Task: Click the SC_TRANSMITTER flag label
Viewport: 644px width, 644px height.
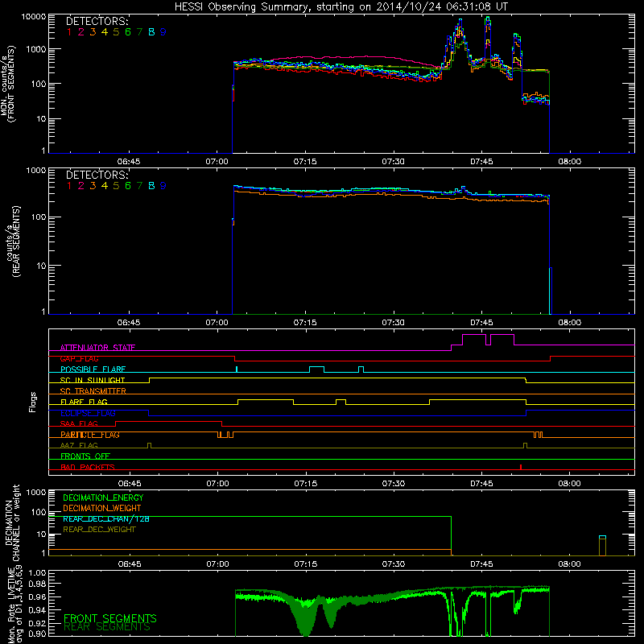Action: tap(93, 391)
